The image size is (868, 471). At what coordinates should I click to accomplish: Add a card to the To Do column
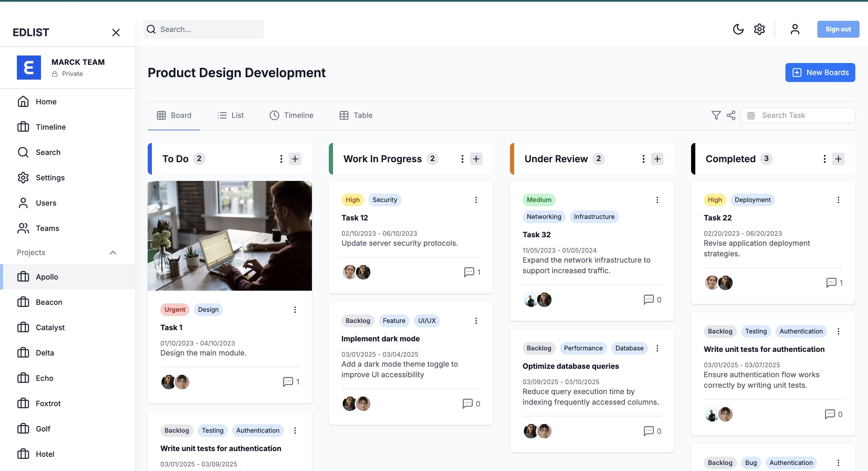[295, 159]
